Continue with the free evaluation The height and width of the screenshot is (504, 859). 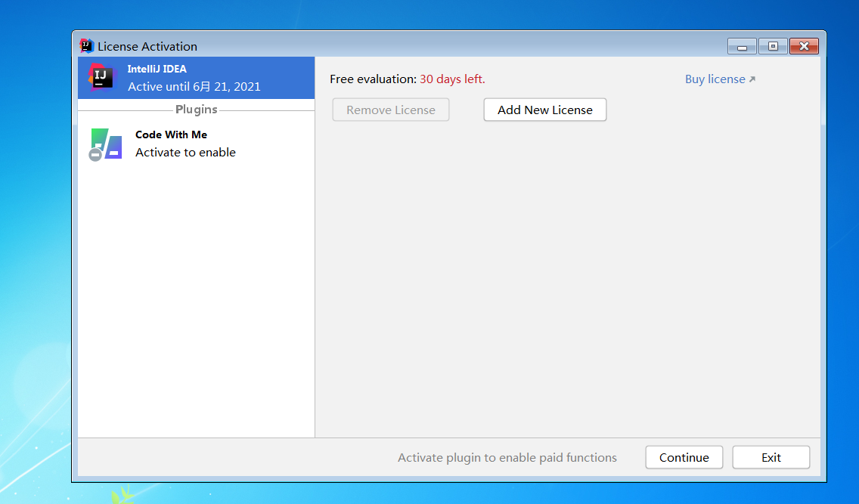(684, 457)
